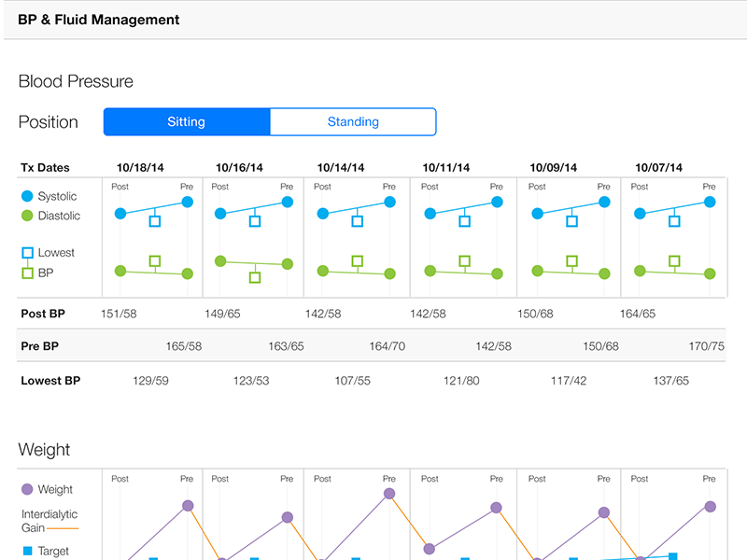Click lowest diastolic square in 10/16/14 chart
This screenshot has width=747, height=560.
pyautogui.click(x=255, y=277)
